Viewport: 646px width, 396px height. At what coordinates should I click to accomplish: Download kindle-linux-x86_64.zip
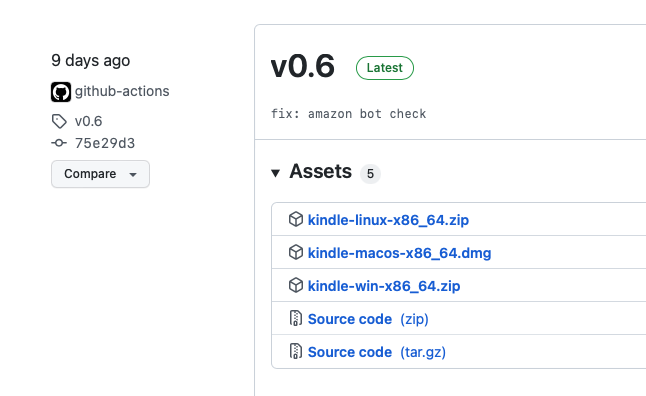[x=388, y=220]
